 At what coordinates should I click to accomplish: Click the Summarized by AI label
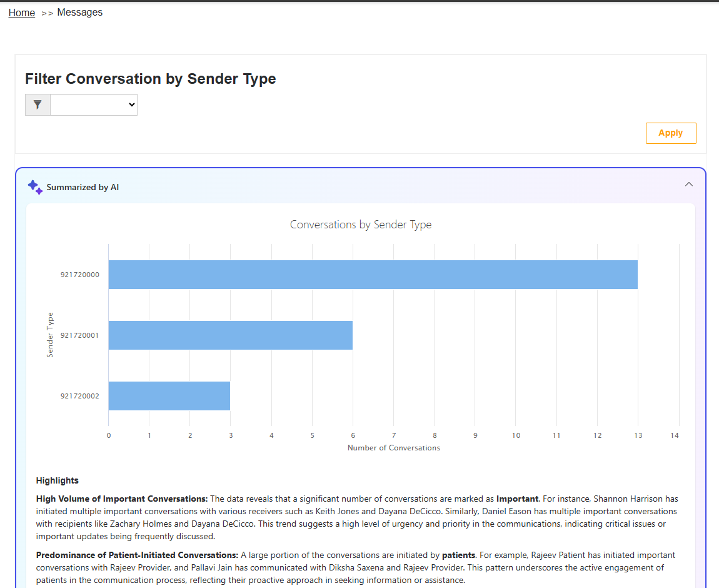click(83, 187)
